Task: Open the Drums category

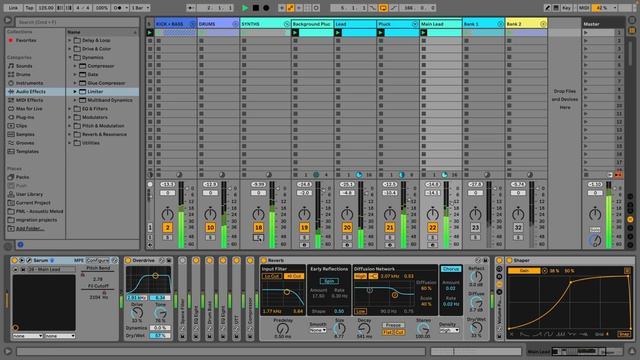Action: [23, 74]
